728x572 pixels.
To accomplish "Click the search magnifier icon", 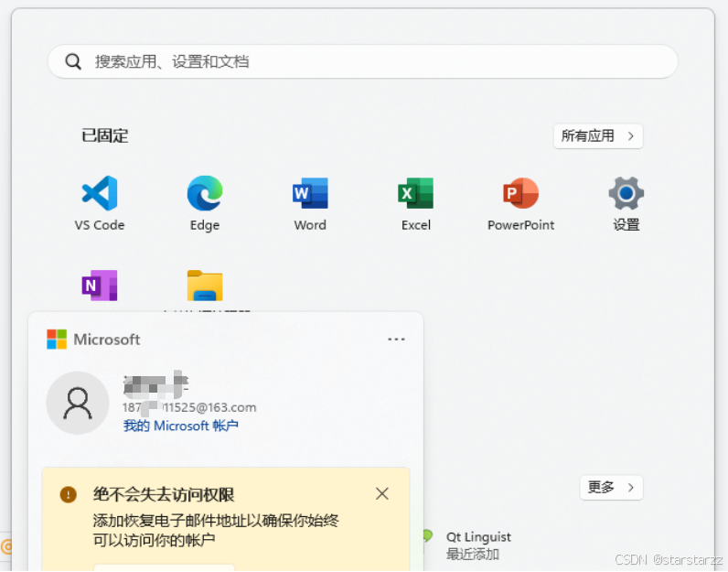I will point(73,61).
